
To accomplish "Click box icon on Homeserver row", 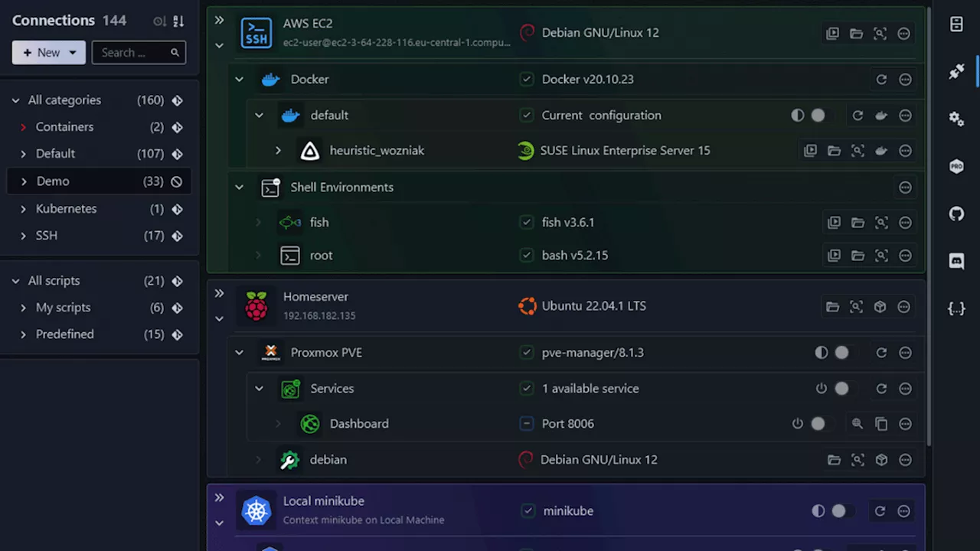I will pos(880,307).
